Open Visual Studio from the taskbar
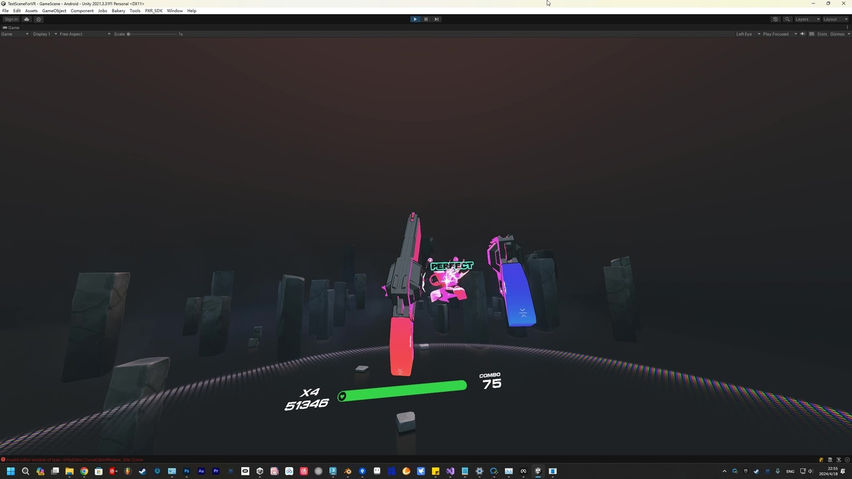Viewport: 852px width, 479px height. [x=450, y=471]
